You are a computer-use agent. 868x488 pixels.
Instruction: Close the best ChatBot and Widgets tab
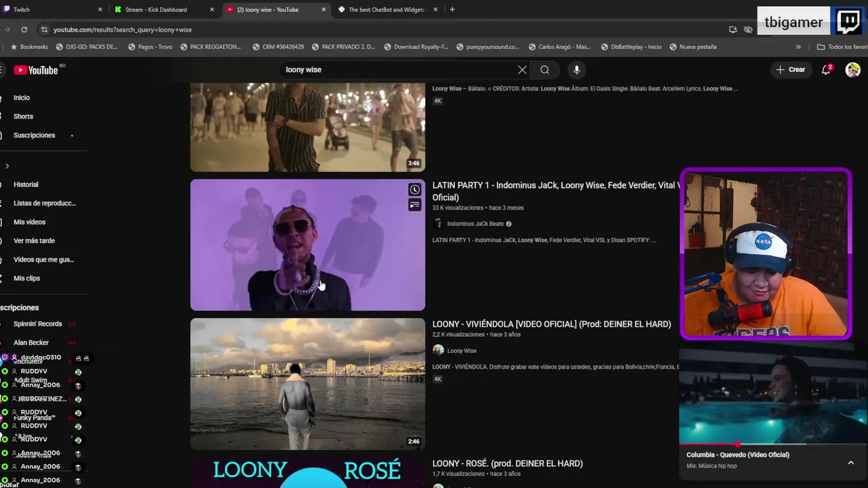click(x=435, y=9)
